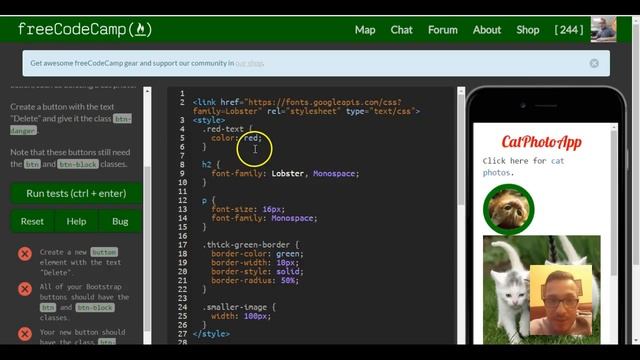The height and width of the screenshot is (360, 640).
Task: Open the About page
Action: (487, 30)
